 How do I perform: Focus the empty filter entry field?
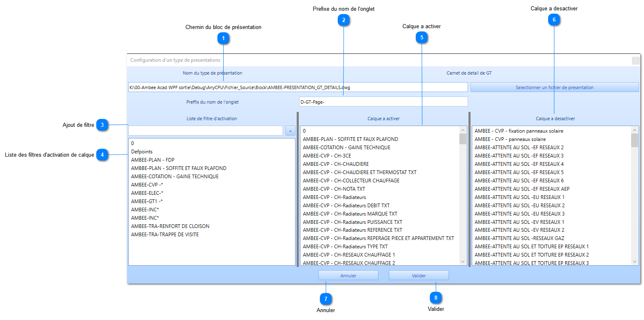[x=206, y=131]
